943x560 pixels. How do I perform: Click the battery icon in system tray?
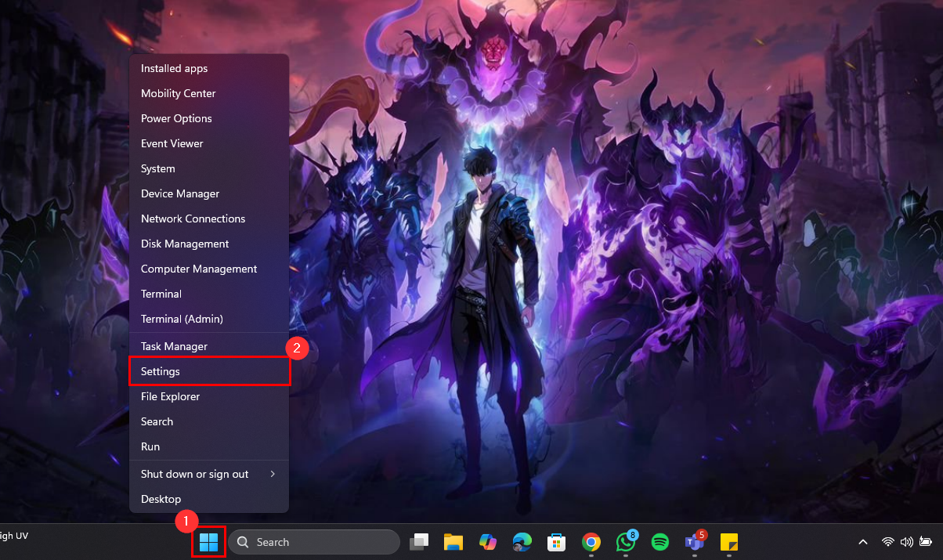click(925, 542)
